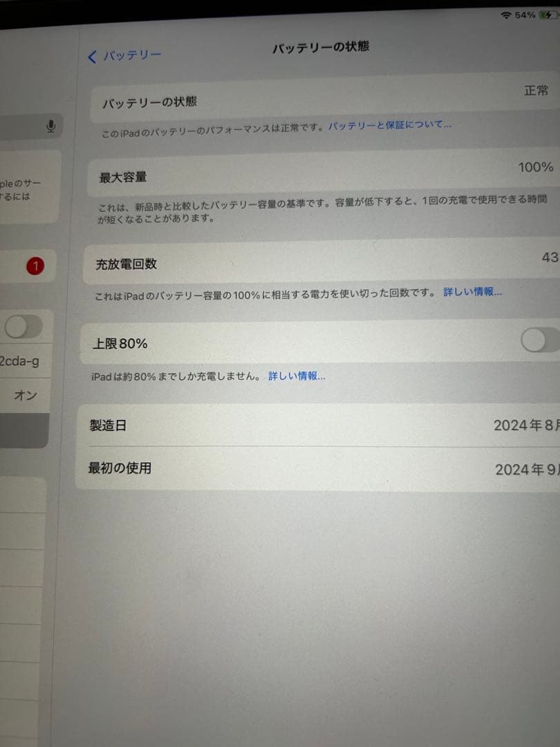The height and width of the screenshot is (747, 560).
Task: Tap the 充放電回数 charge cycles row
Action: [277, 263]
